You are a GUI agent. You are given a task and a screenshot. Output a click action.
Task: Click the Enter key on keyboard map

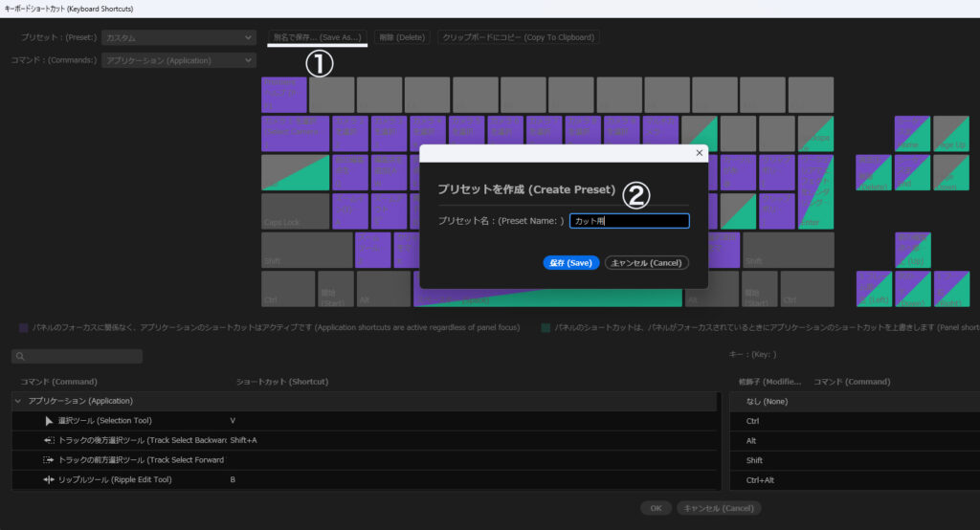pos(815,192)
